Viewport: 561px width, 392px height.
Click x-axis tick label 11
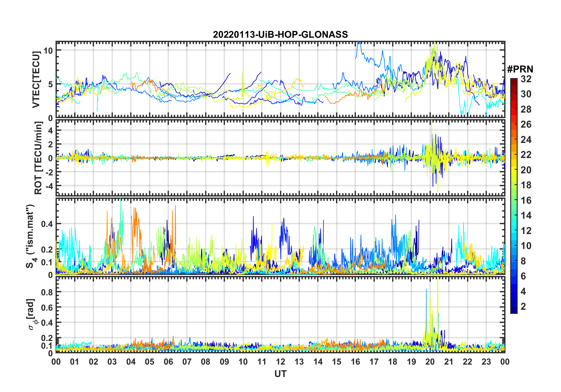[x=262, y=362]
